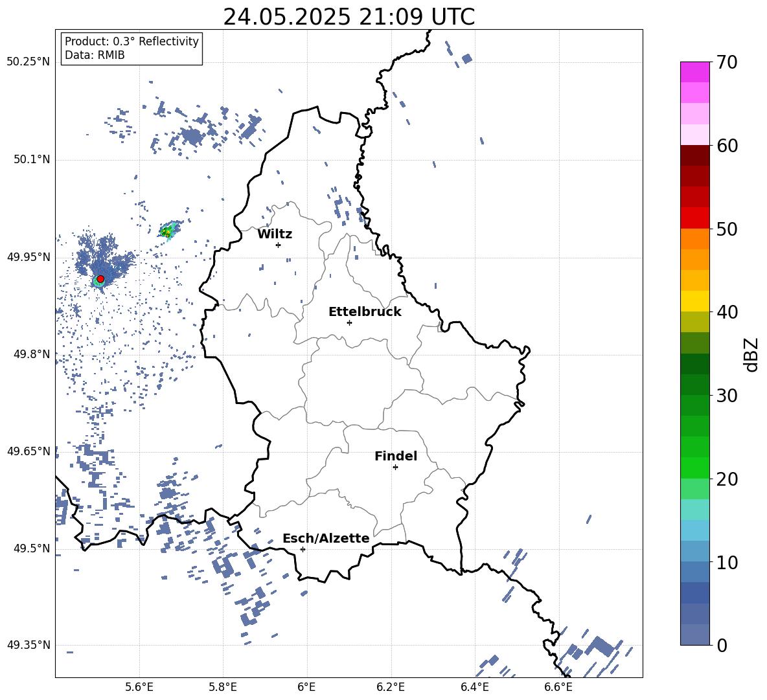Viewport: 767px width, 700px height.
Task: Click the 49.95°N latitude label
Action: coord(29,257)
